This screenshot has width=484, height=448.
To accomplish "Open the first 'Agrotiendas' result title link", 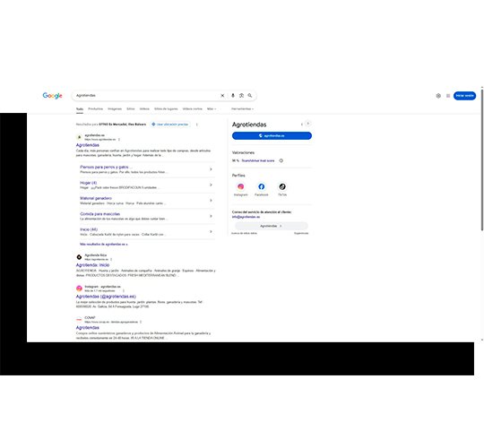I will point(88,145).
